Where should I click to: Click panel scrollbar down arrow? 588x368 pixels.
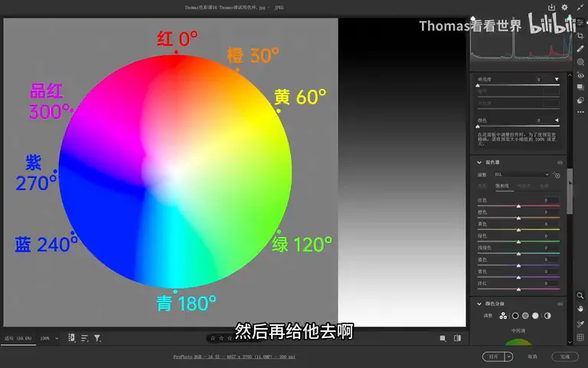click(x=570, y=342)
